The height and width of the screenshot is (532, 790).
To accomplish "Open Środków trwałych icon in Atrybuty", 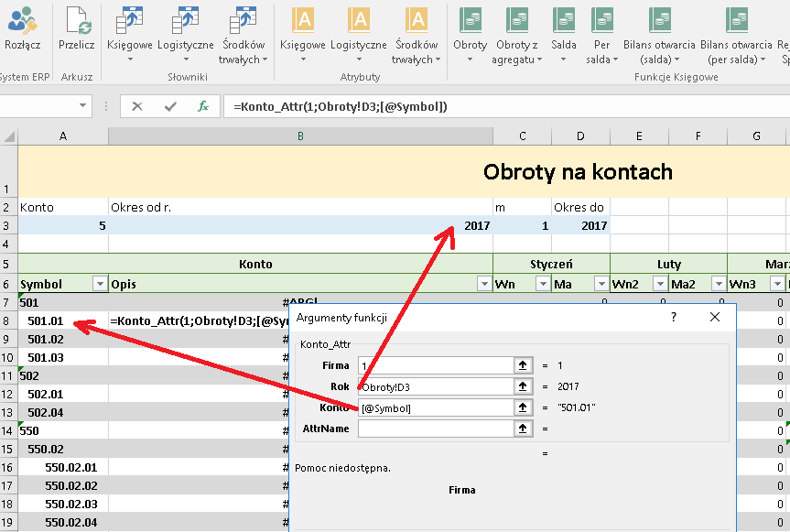I will click(417, 20).
